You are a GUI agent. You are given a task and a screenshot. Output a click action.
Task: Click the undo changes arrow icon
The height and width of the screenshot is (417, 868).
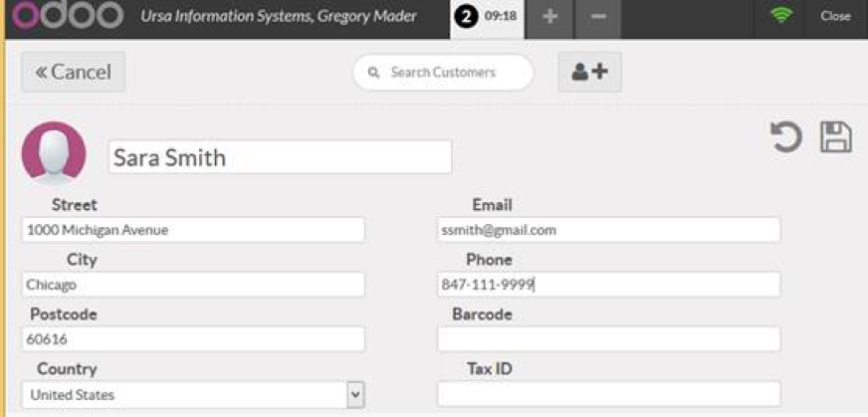785,136
